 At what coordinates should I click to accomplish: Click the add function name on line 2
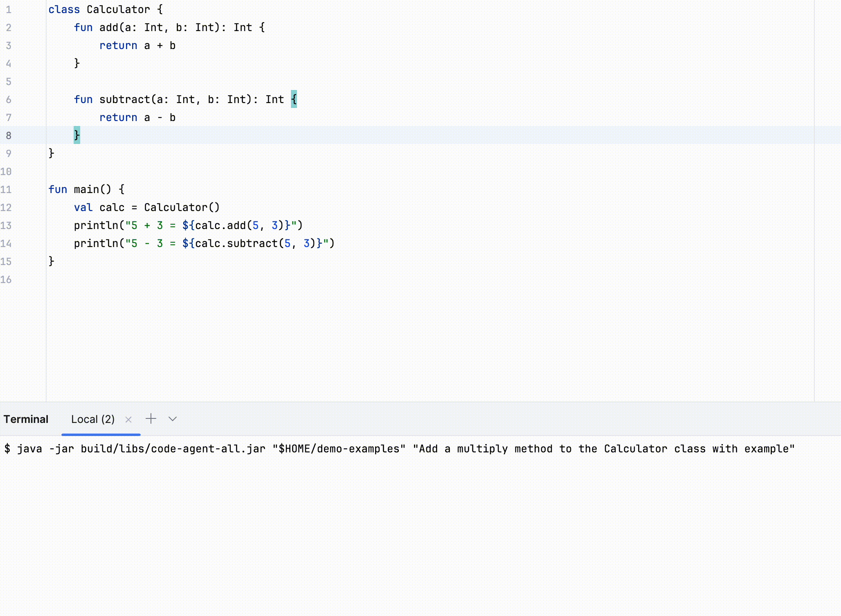(108, 27)
